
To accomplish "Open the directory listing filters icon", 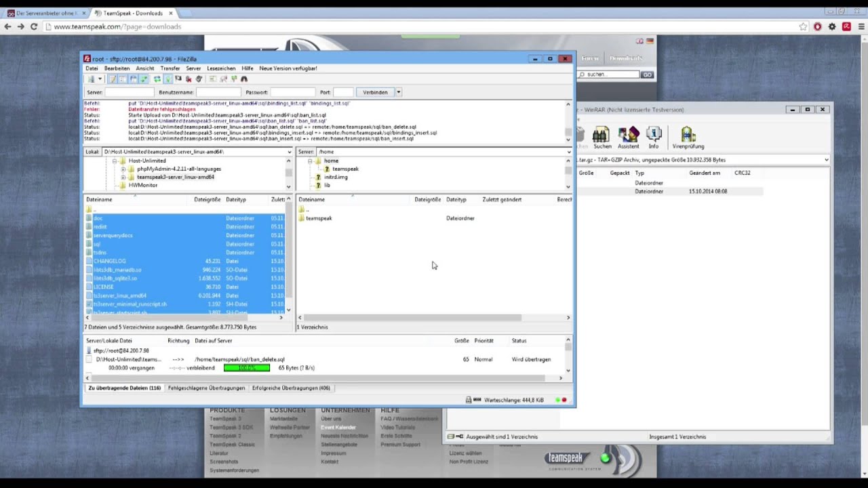I will pos(212,79).
